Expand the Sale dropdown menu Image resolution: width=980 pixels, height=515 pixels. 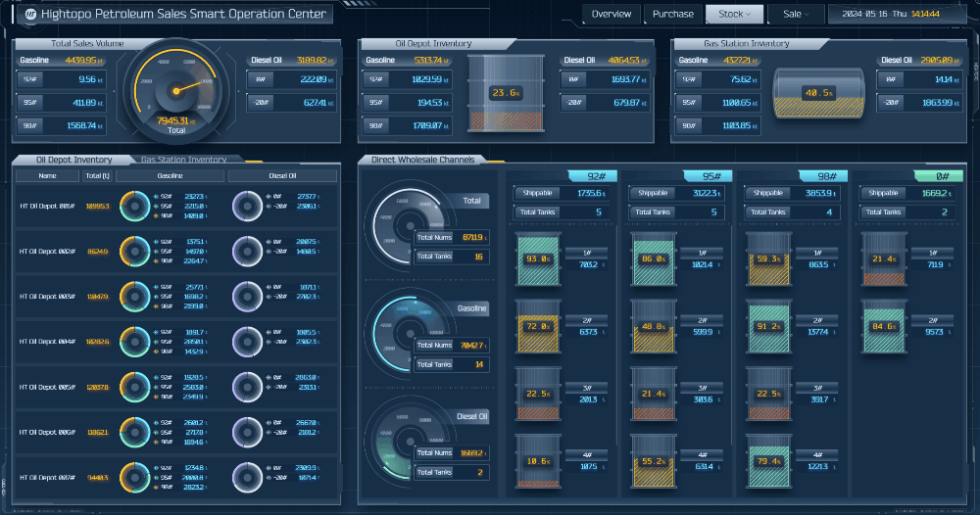[x=796, y=14]
